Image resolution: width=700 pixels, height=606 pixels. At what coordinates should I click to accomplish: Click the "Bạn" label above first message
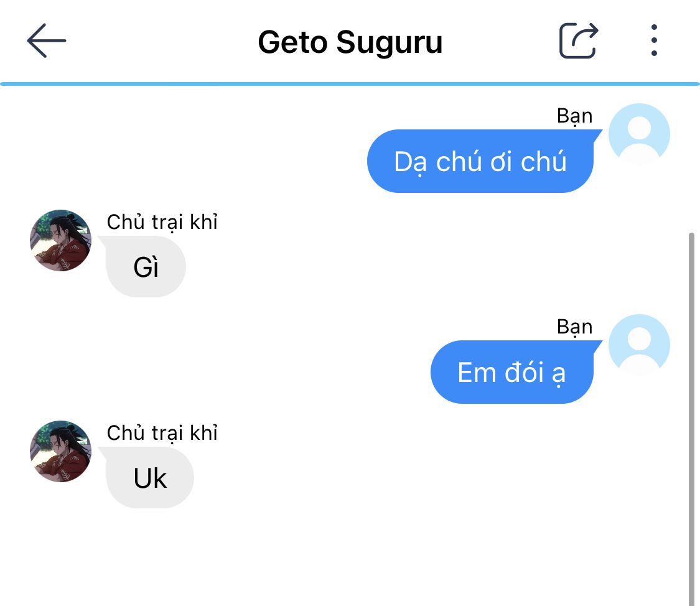[x=574, y=116]
